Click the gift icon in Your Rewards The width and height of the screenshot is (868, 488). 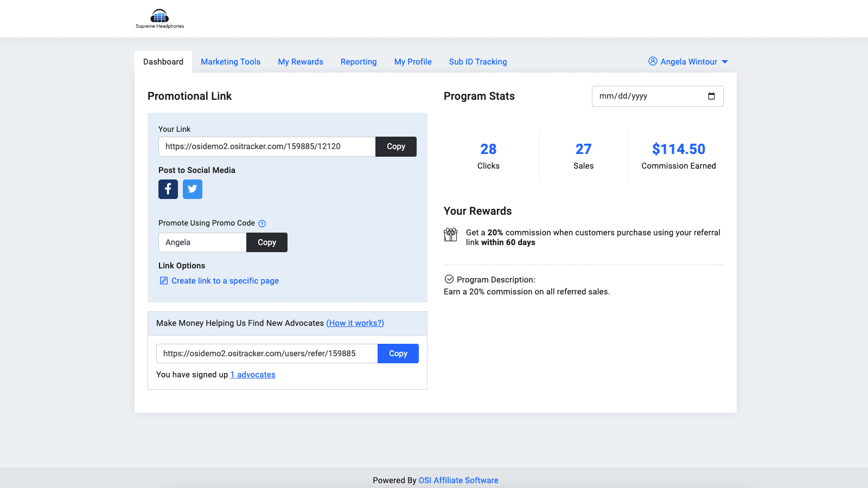pos(450,234)
